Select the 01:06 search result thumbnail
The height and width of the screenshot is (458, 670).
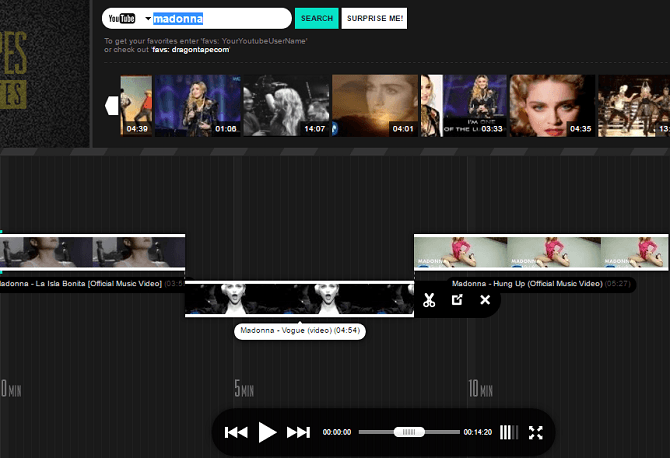point(198,106)
